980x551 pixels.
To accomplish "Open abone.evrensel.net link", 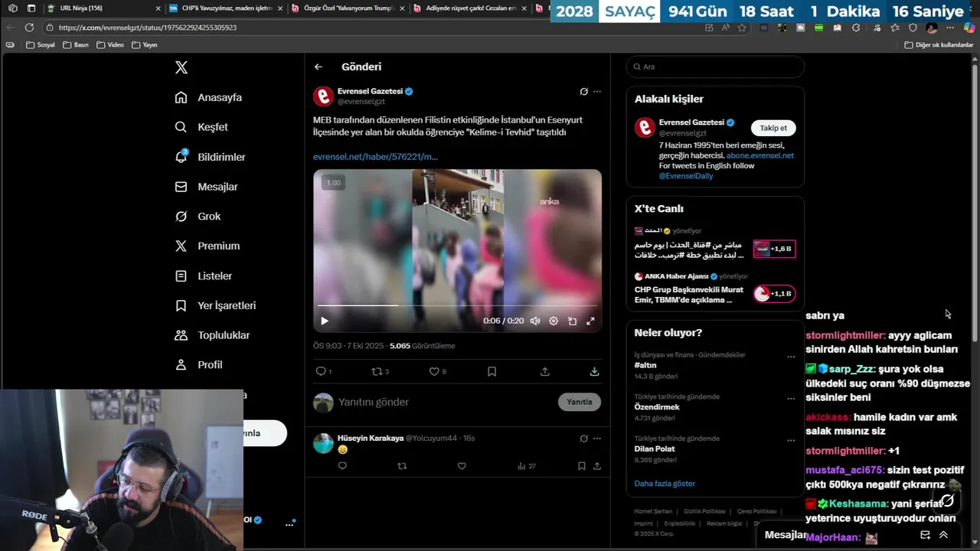I will [760, 155].
